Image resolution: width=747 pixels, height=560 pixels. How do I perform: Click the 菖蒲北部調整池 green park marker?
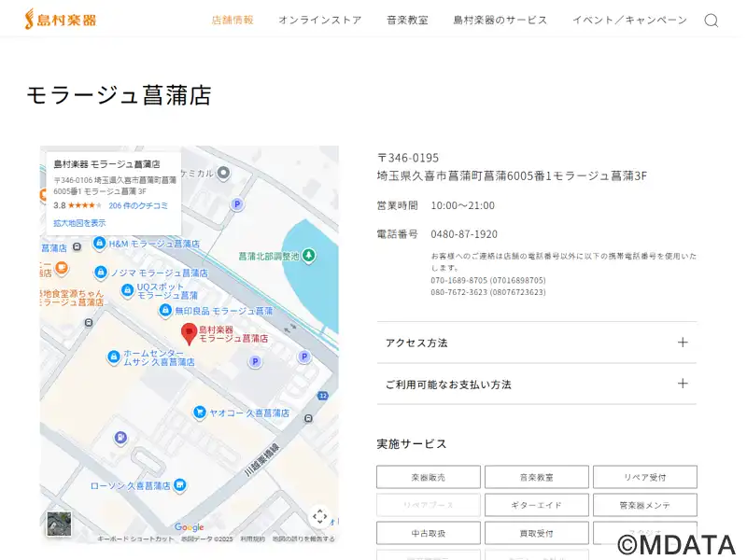pos(310,255)
